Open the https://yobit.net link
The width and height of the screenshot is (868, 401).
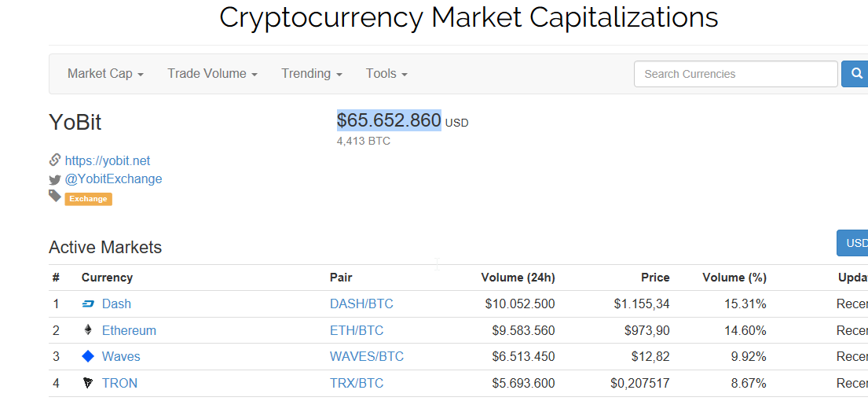[108, 161]
